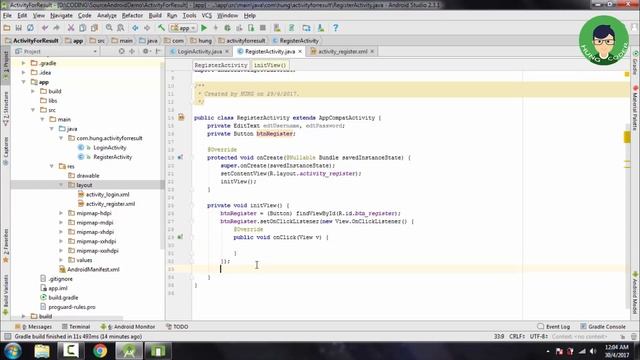
Task: Click the Open file toolbar icon
Action: pos(7,28)
